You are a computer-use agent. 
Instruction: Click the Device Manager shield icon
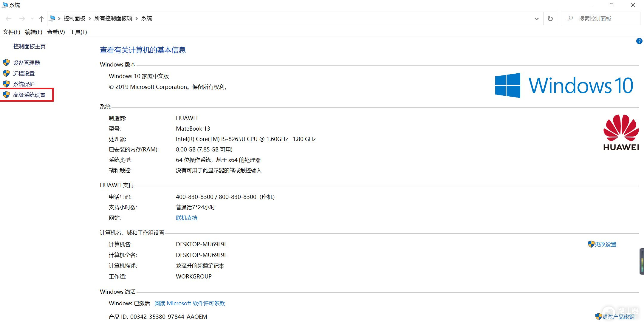click(6, 63)
